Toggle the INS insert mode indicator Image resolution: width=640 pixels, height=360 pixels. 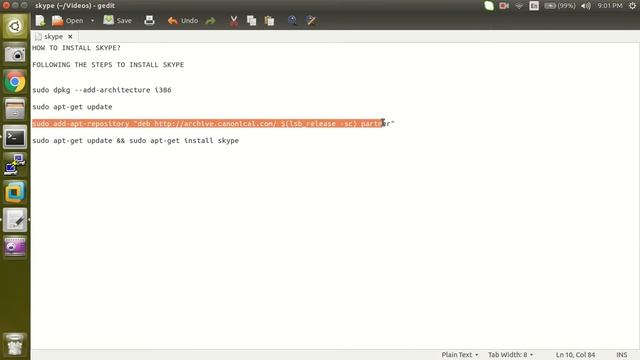[622, 355]
